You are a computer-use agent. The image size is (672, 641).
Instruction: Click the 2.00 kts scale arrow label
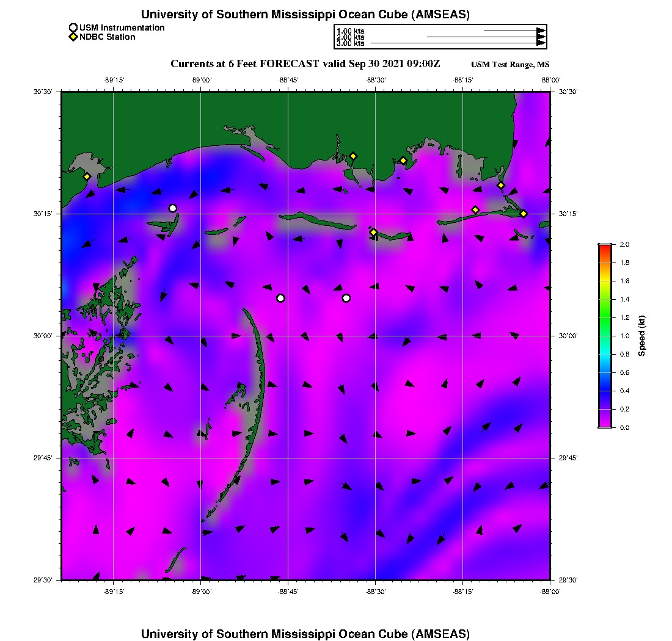[350, 37]
